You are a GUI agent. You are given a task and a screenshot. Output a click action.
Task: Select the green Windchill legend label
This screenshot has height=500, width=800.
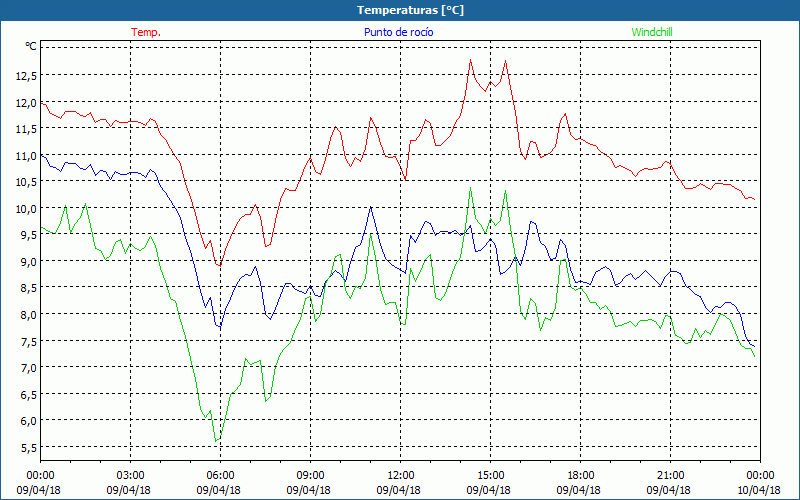(x=652, y=32)
